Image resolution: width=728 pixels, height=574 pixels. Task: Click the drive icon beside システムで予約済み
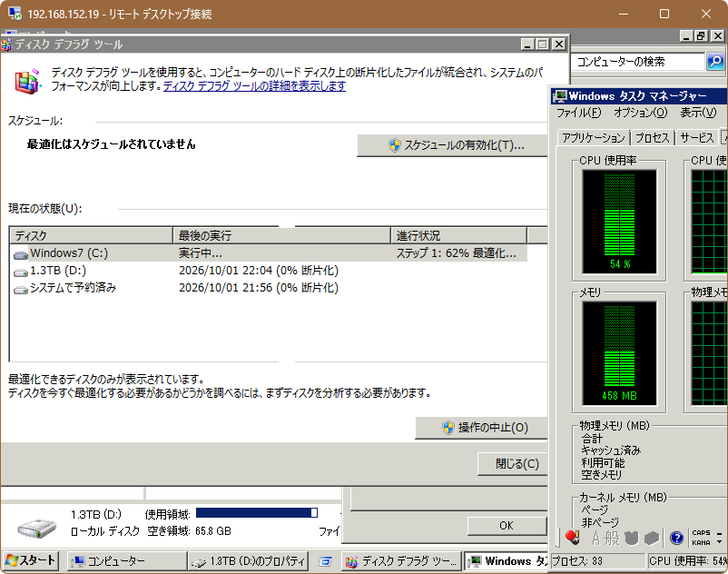click(x=21, y=290)
